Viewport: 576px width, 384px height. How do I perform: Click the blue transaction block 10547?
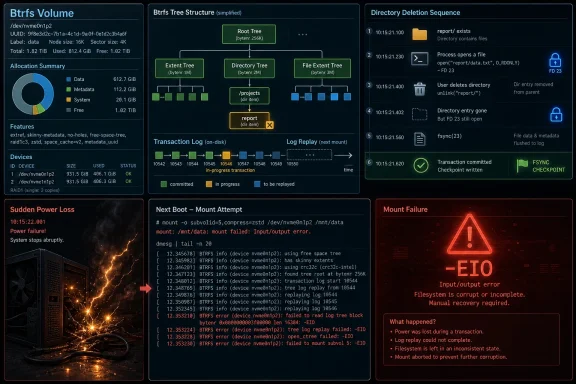[x=243, y=155]
